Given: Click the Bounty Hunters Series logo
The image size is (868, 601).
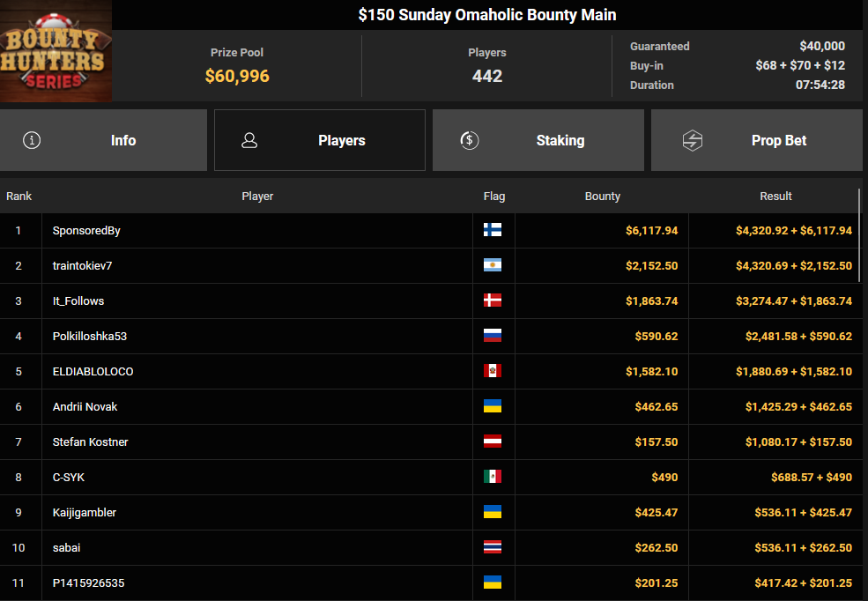Looking at the screenshot, I should 56,51.
